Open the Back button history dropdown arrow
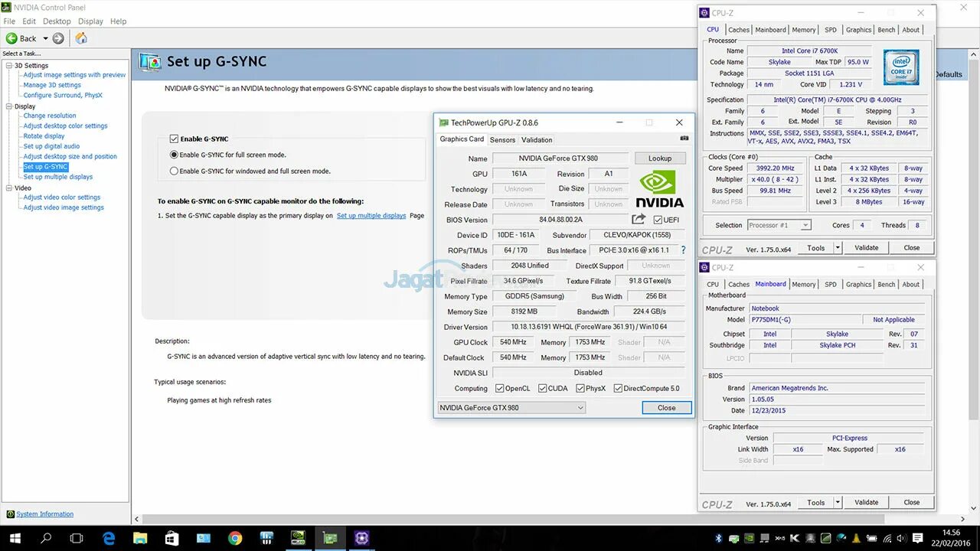980x551 pixels. point(45,38)
